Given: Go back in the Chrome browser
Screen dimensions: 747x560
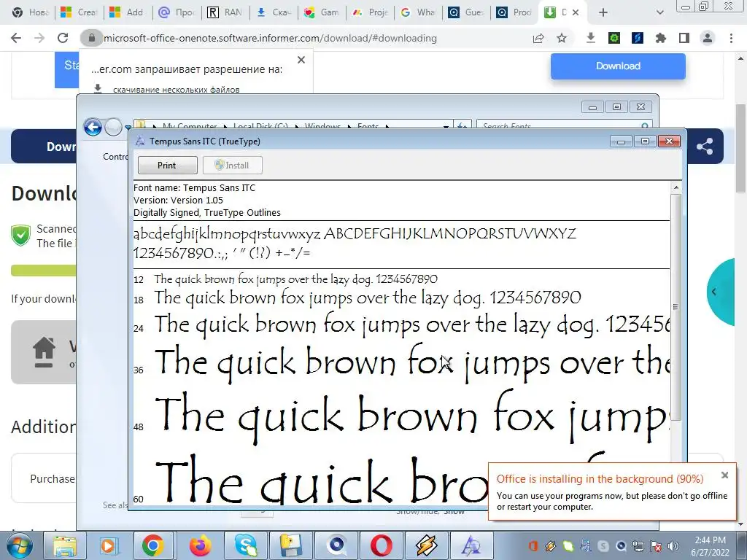Looking at the screenshot, I should (x=16, y=38).
